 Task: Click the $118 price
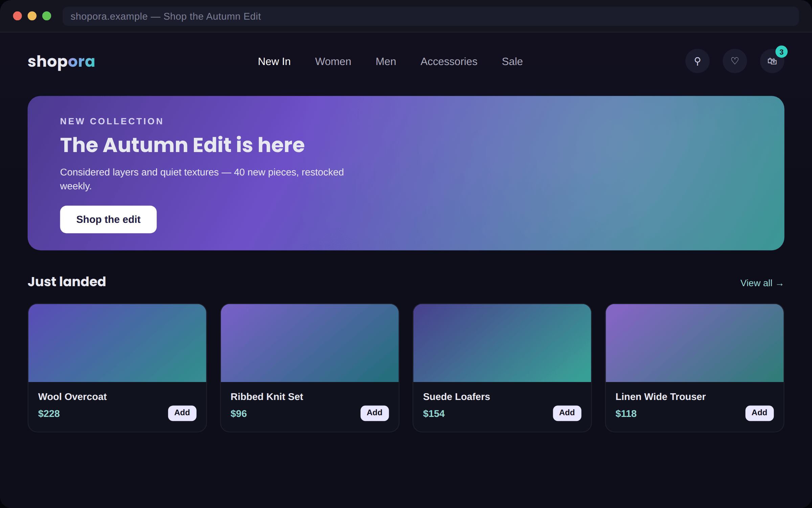click(x=626, y=414)
